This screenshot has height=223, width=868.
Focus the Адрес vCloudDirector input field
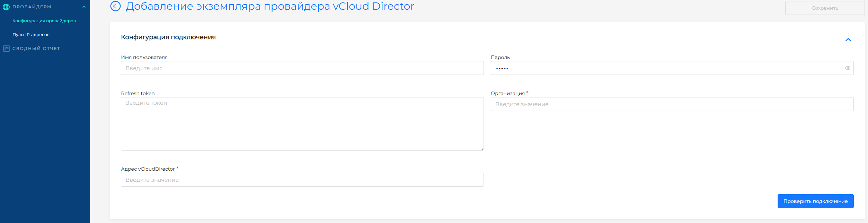tap(302, 180)
